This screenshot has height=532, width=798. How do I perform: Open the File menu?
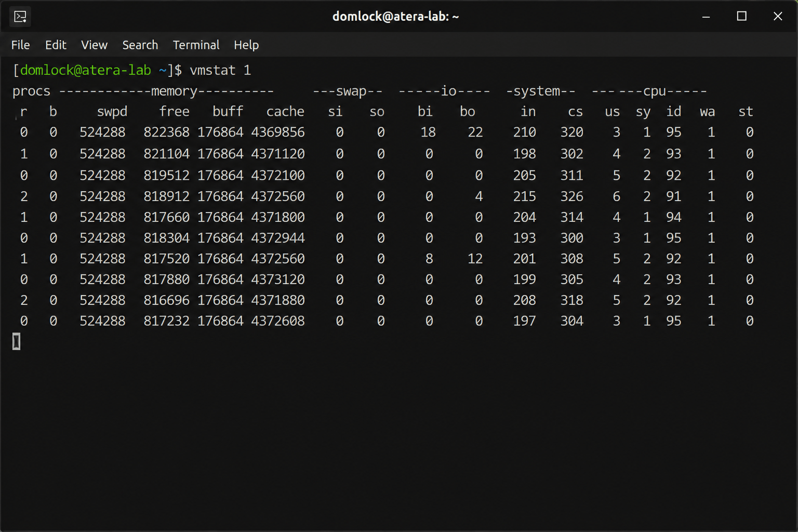tap(20, 45)
